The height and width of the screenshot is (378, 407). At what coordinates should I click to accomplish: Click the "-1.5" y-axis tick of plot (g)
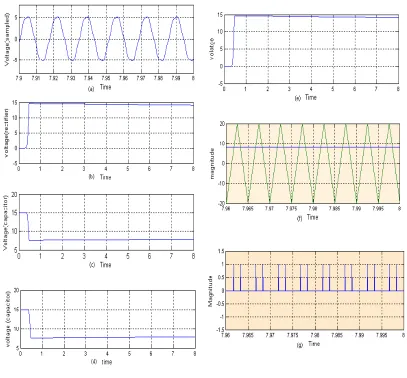click(x=220, y=329)
